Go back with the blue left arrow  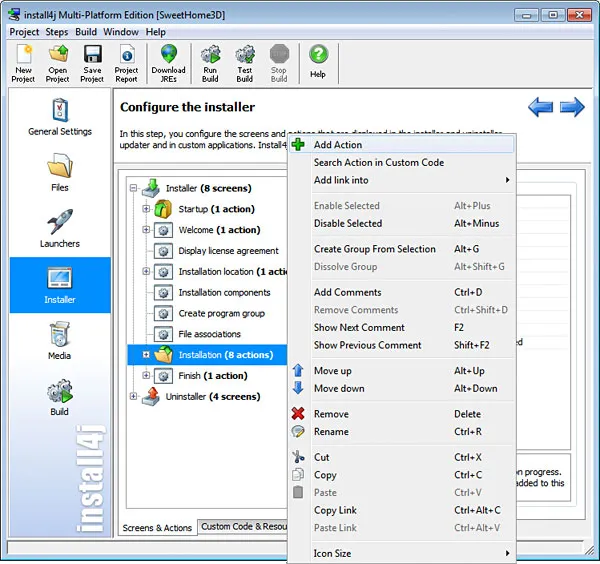click(541, 107)
